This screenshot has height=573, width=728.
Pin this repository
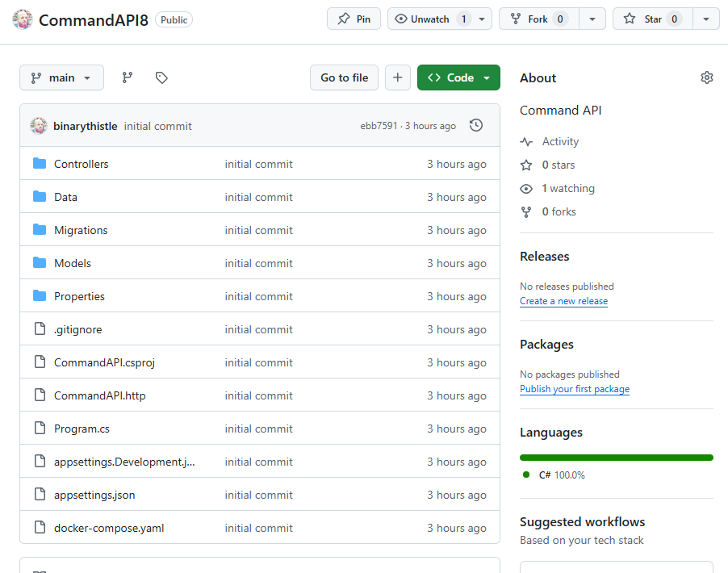(354, 19)
